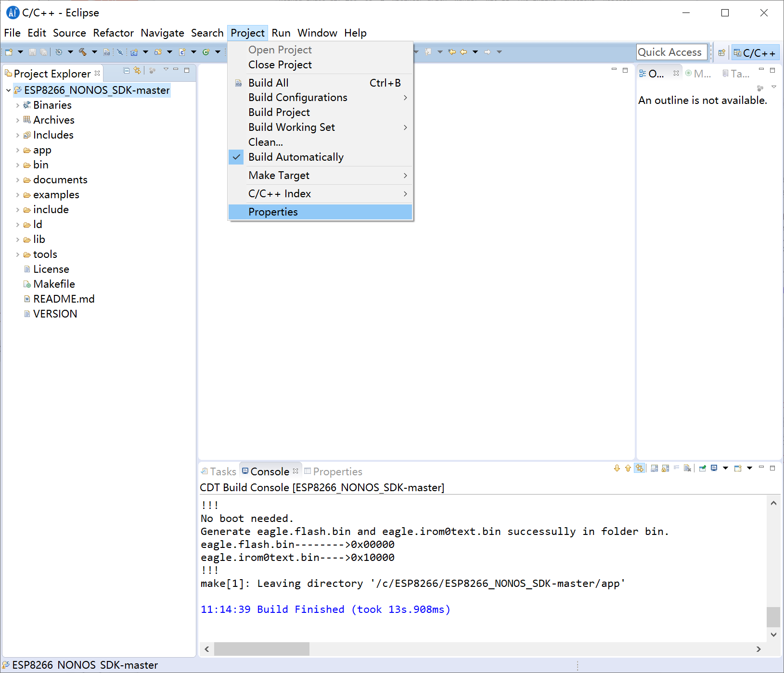Click the New C/C++ Project icon
This screenshot has width=784, height=673.
pos(134,52)
